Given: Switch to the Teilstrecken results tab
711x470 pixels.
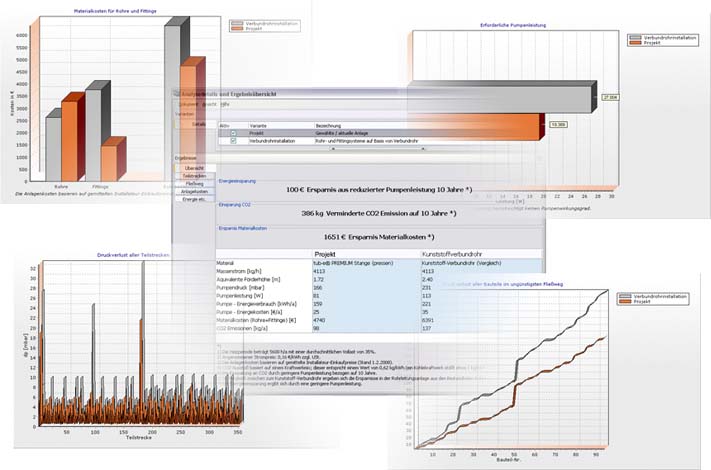Looking at the screenshot, I should [x=194, y=175].
